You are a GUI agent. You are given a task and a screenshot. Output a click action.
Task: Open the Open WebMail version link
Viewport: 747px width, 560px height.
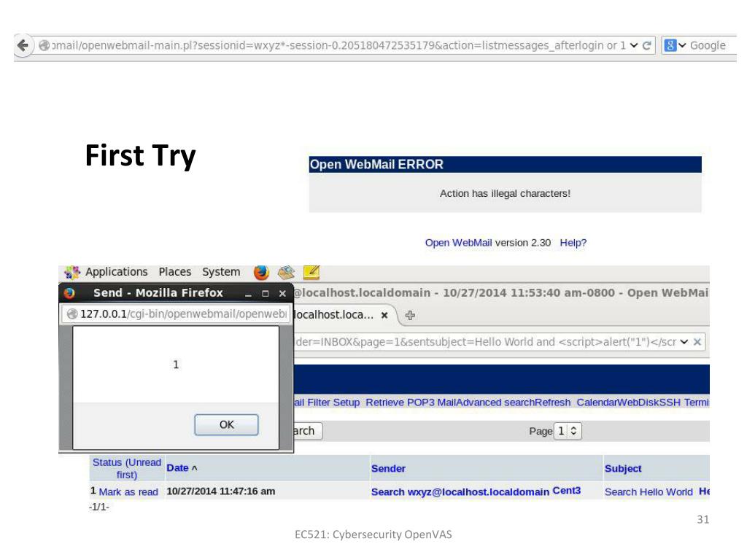pyautogui.click(x=458, y=242)
